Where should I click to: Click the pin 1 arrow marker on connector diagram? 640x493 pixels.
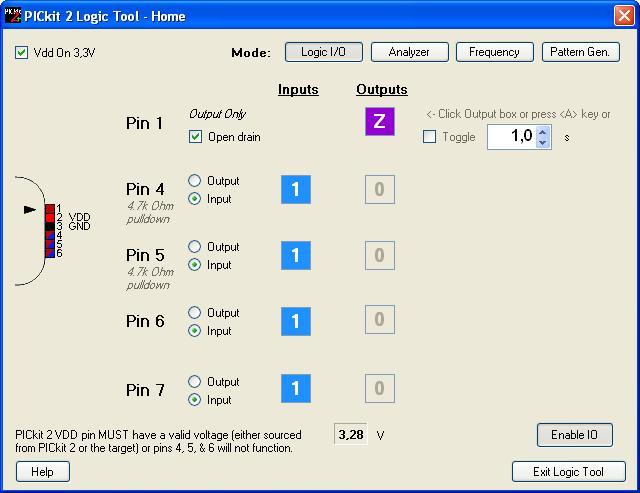click(30, 210)
